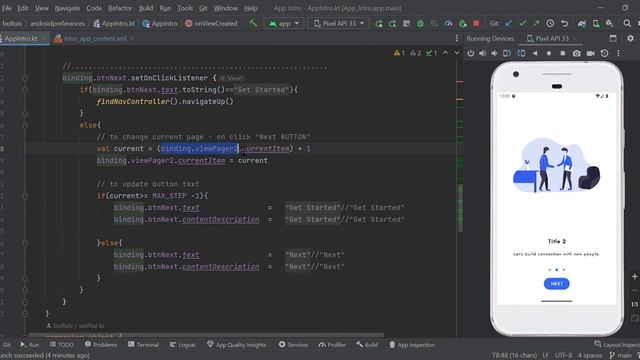Click emulator Home circle button
This screenshot has width=640, height=360.
click(x=549, y=53)
